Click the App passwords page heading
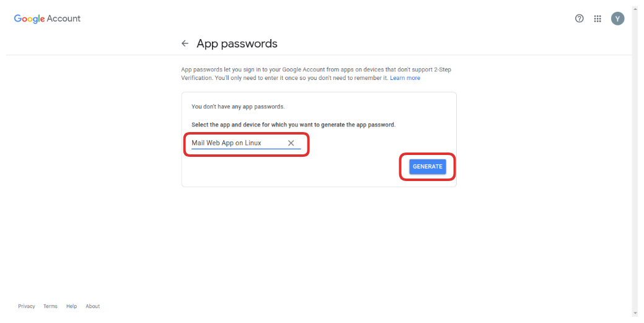 coord(237,44)
